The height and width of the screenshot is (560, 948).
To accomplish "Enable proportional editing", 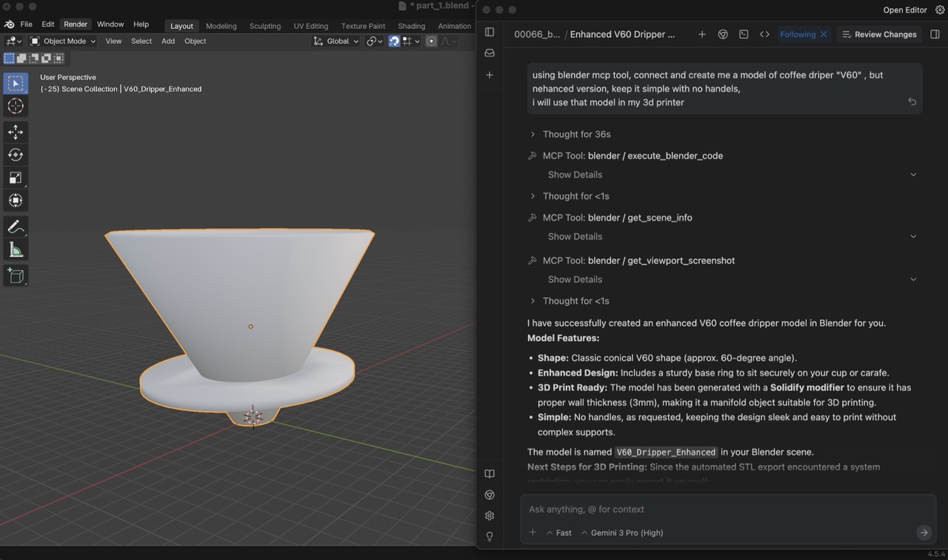I will click(430, 41).
